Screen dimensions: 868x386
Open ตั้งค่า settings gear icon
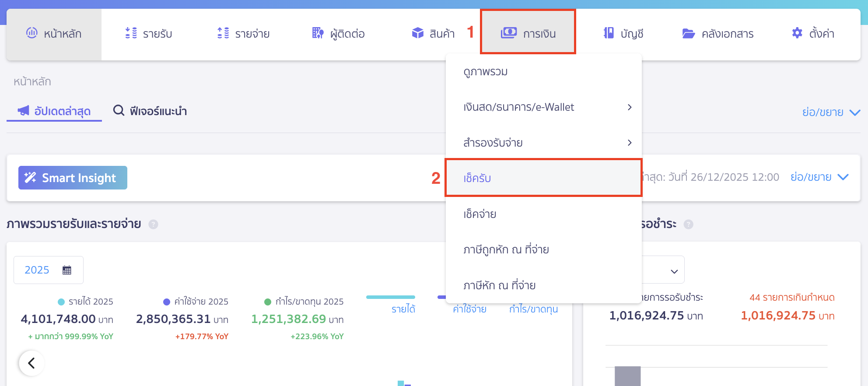pyautogui.click(x=797, y=33)
